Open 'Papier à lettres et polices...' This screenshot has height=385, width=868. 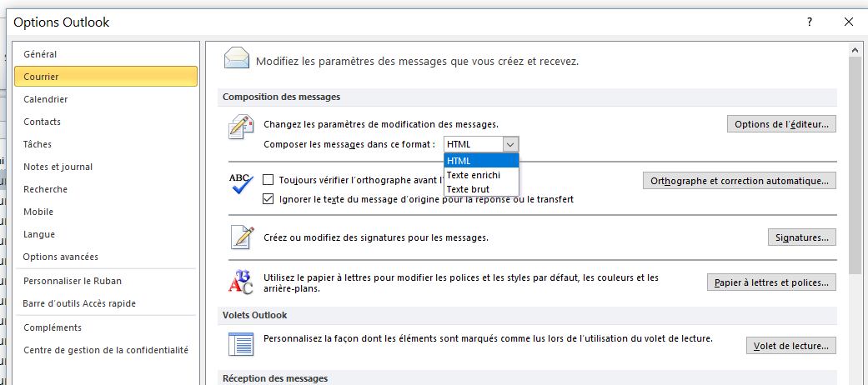771,282
